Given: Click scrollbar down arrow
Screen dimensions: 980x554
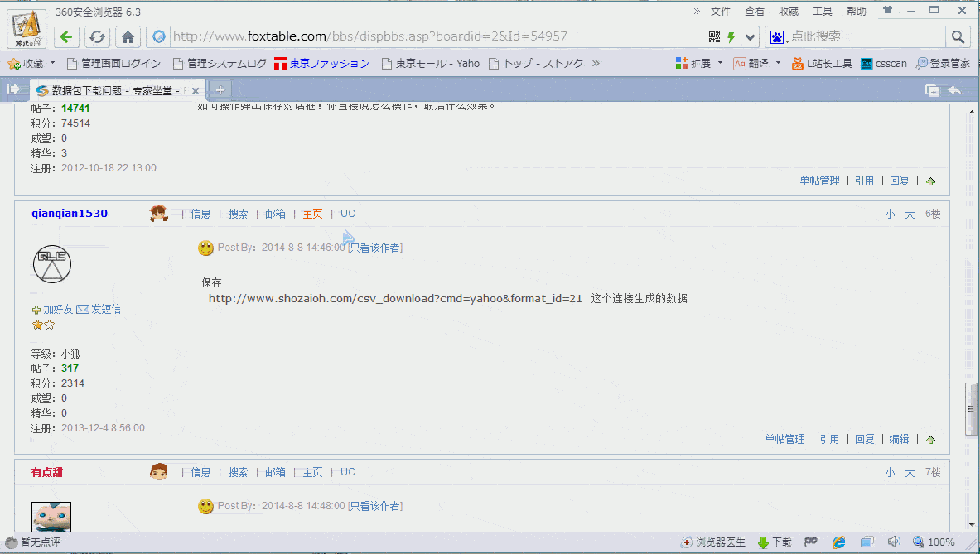Looking at the screenshot, I should click(971, 525).
